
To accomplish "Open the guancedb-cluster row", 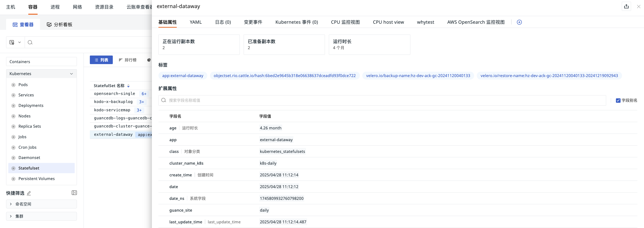I will click(x=123, y=126).
